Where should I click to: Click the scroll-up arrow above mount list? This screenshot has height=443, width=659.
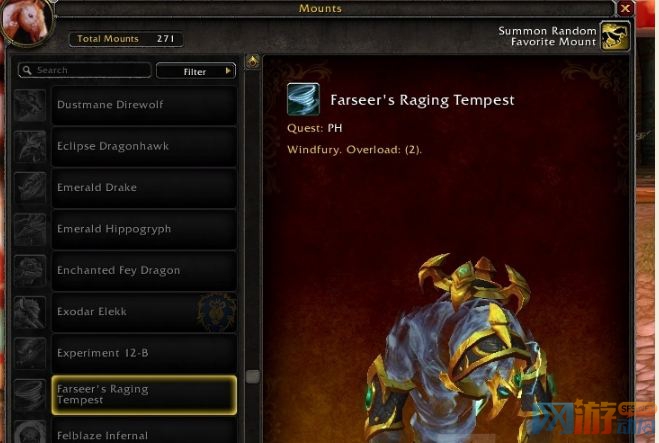(x=252, y=62)
